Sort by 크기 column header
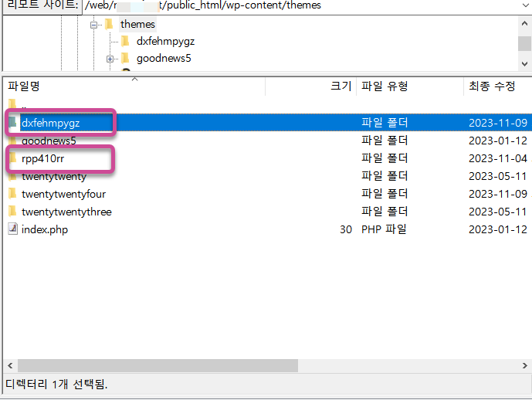 311,86
